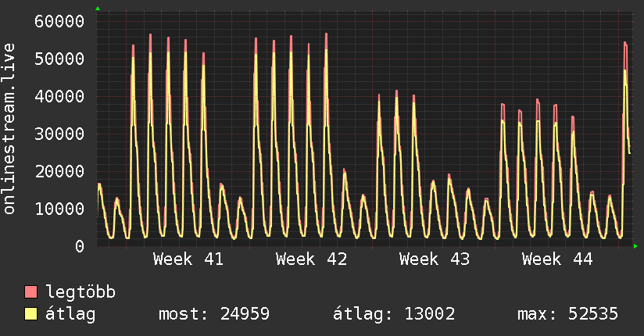Click the átlag: 13002 statistic
The width and height of the screenshot is (644, 336).
coord(394,314)
